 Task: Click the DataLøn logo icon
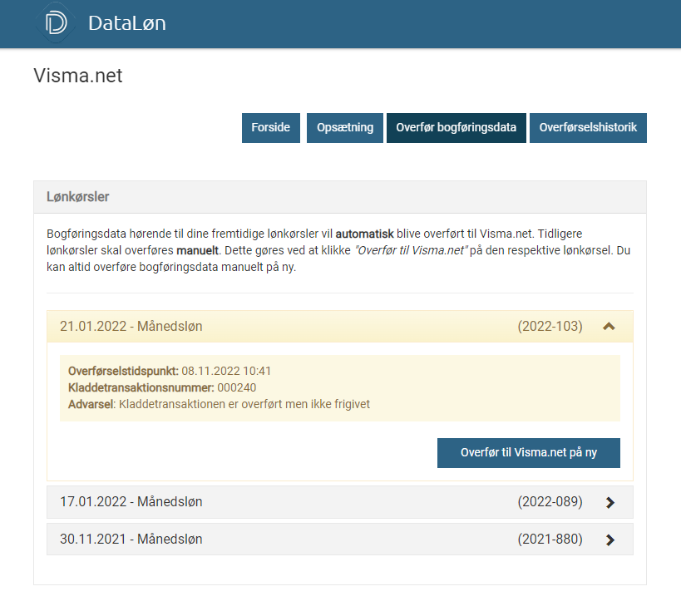[x=56, y=23]
